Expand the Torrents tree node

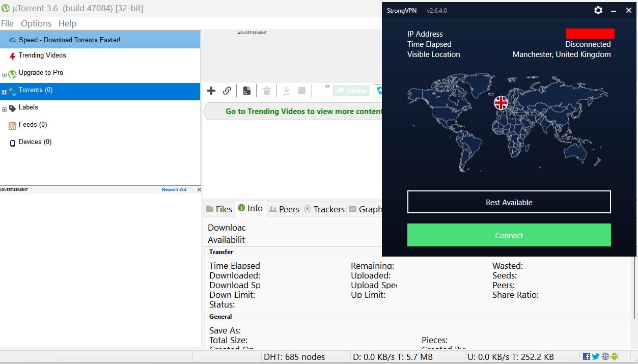click(x=4, y=92)
